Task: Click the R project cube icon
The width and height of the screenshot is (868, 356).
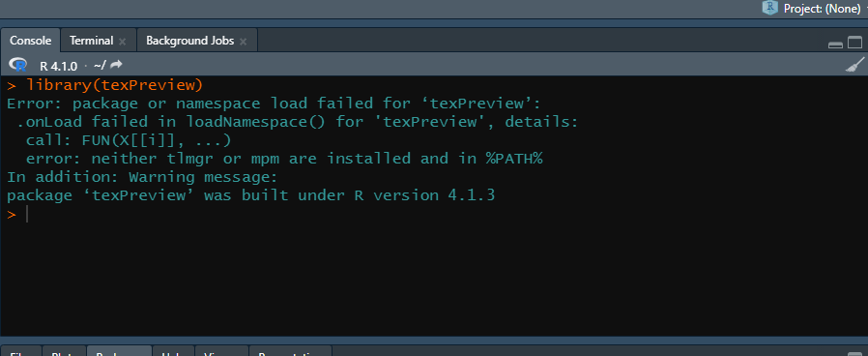Action: (770, 8)
